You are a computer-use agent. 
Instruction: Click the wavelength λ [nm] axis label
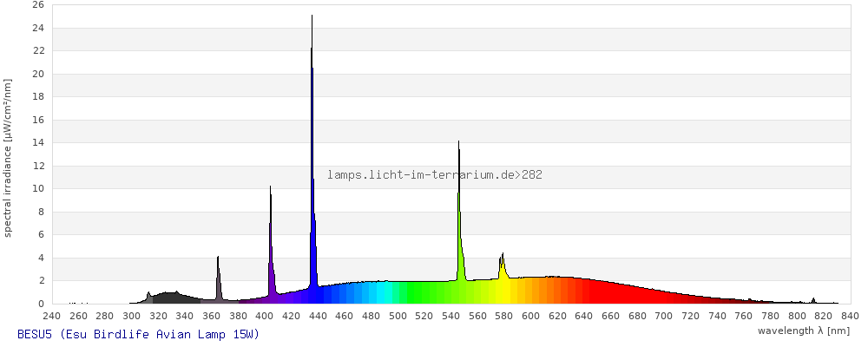[x=803, y=331]
